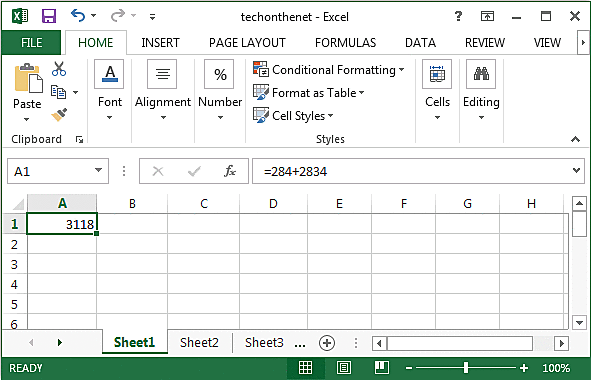
Task: Switch to Page Break Preview icon
Action: 381,367
